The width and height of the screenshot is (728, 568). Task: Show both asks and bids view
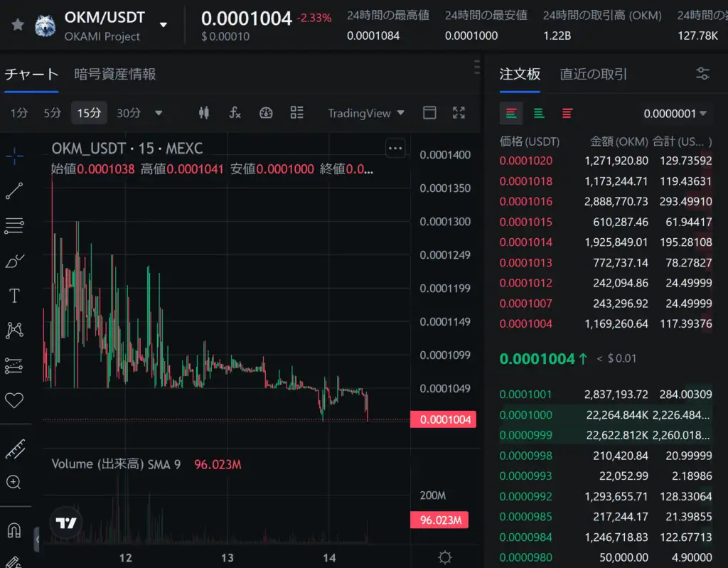[511, 113]
